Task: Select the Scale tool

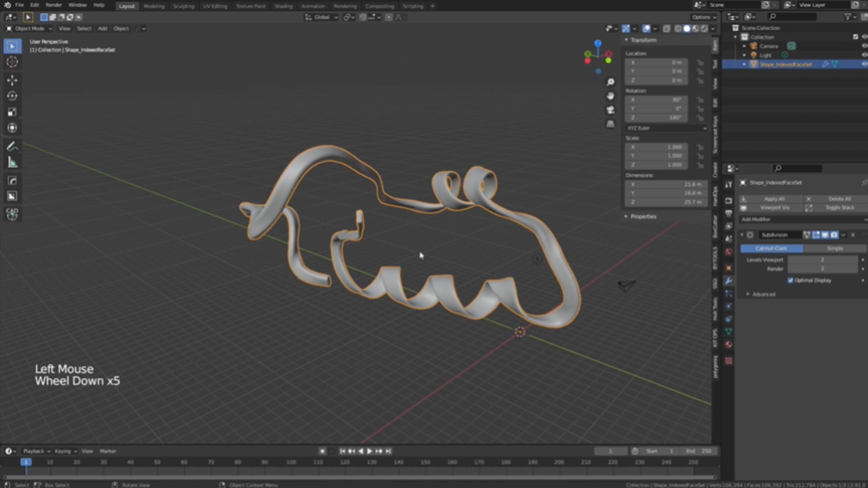Action: coord(12,112)
